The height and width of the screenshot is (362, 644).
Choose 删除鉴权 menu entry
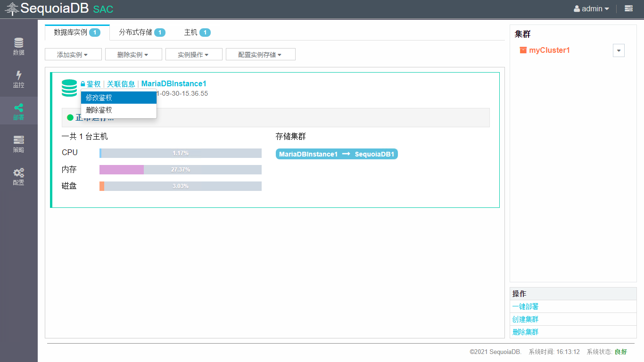tap(118, 110)
